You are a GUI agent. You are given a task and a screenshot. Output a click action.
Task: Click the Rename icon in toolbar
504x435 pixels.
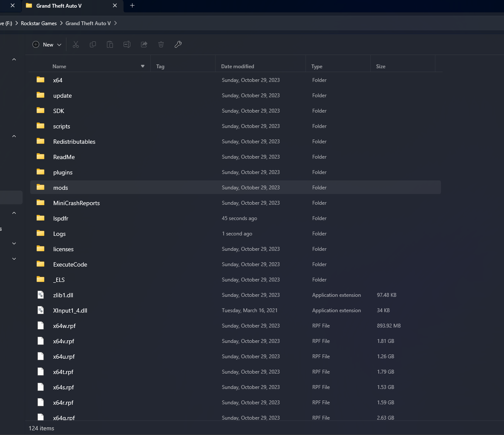click(x=127, y=44)
